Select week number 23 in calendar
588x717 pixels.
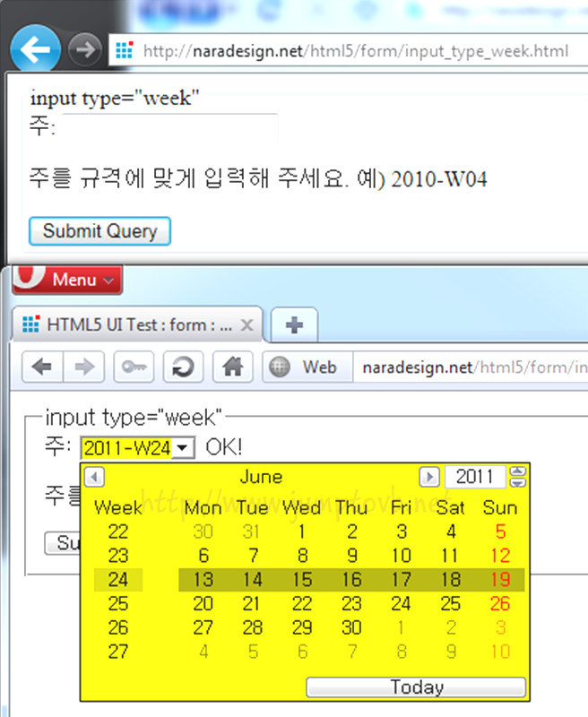coord(118,556)
